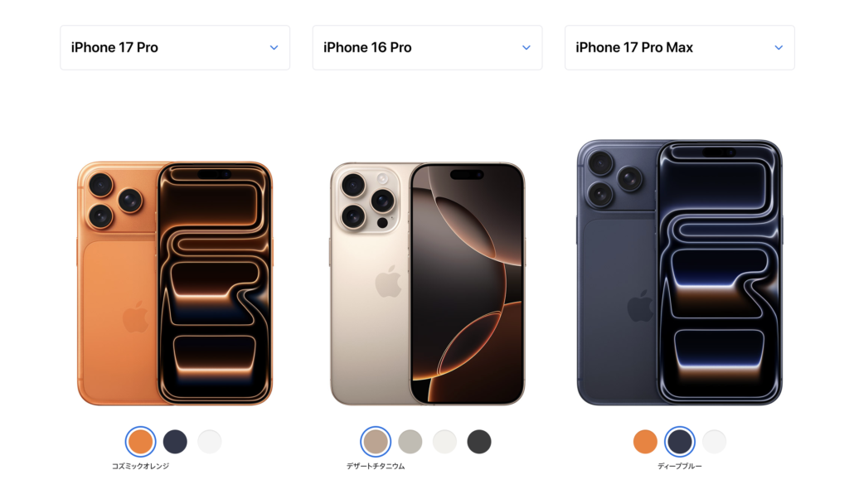Click the コズミックオレンジ color label
Screen dimensions: 849x504
[x=140, y=466]
